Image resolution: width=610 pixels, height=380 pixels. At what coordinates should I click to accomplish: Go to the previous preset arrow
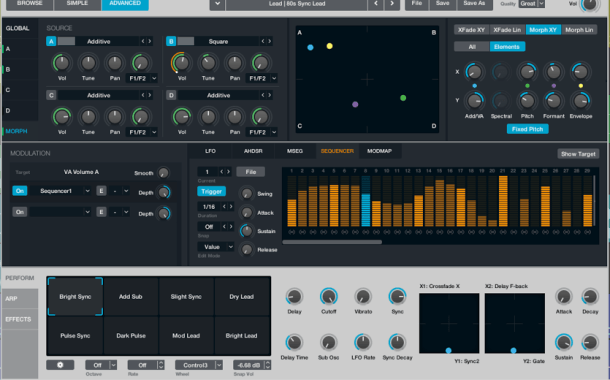click(x=376, y=4)
